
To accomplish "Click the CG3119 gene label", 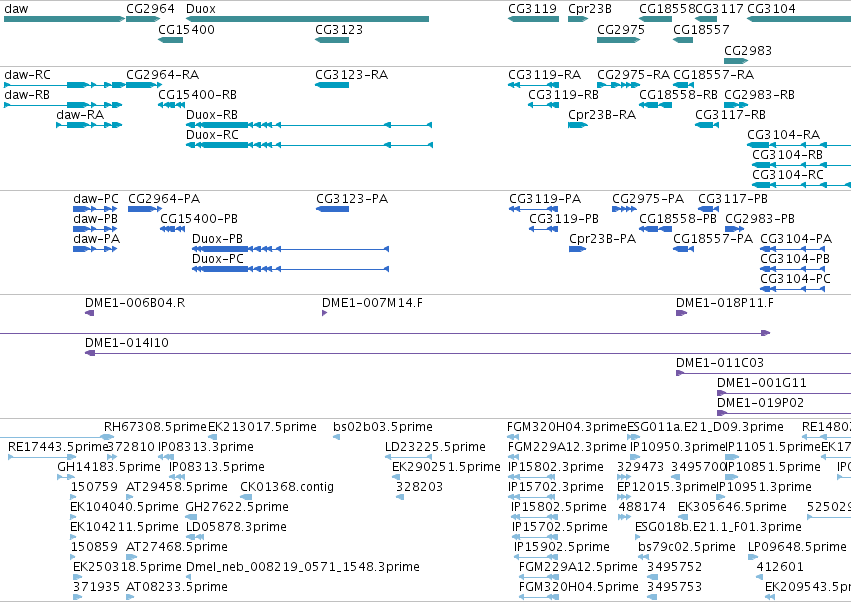I will click(532, 9).
